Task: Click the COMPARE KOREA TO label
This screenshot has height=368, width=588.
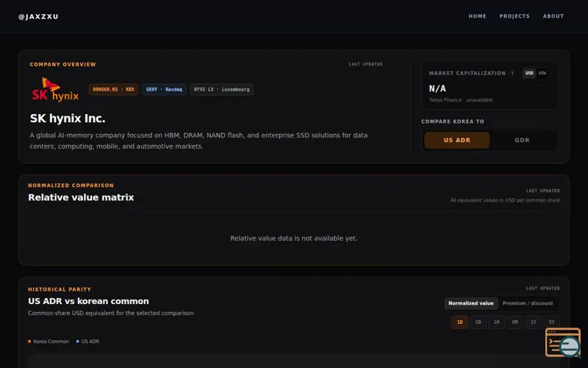Action: click(453, 121)
